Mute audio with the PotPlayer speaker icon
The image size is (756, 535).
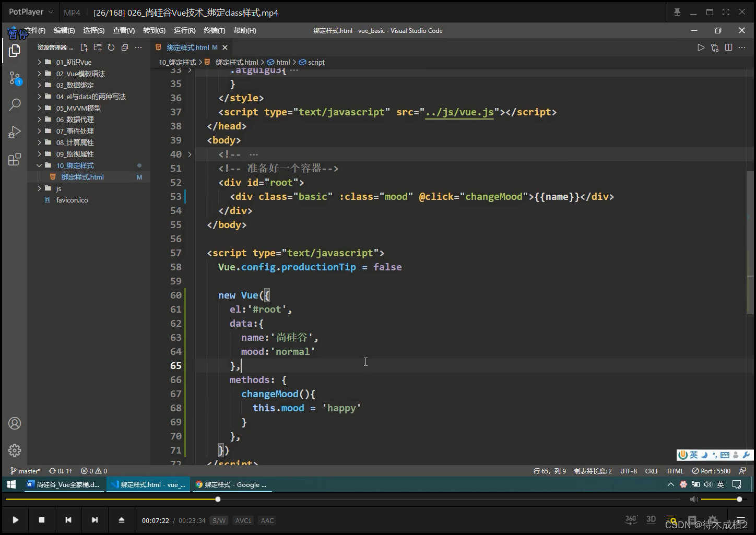693,500
